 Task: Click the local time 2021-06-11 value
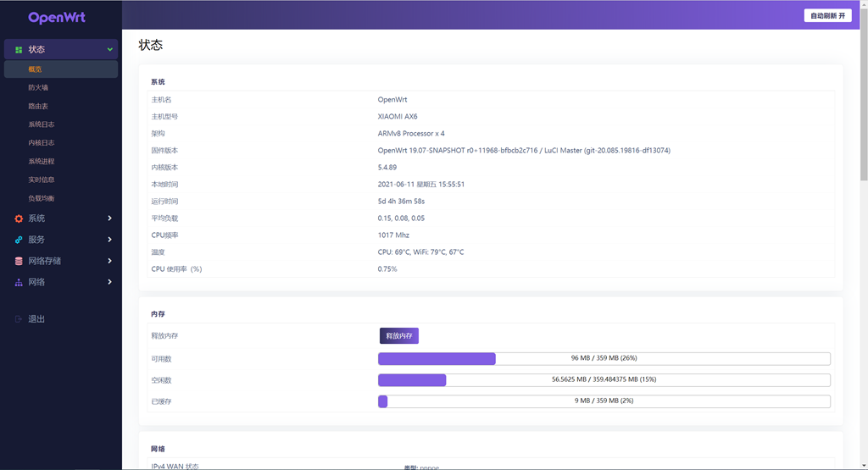click(x=420, y=184)
